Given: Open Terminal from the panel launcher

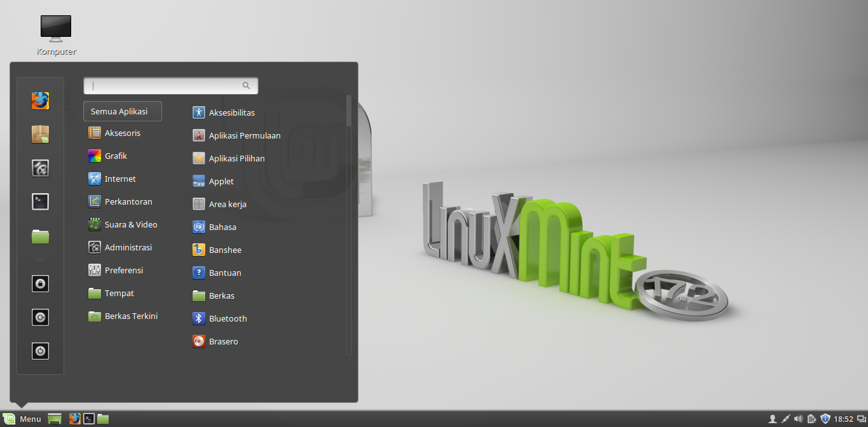Looking at the screenshot, I should pyautogui.click(x=90, y=419).
